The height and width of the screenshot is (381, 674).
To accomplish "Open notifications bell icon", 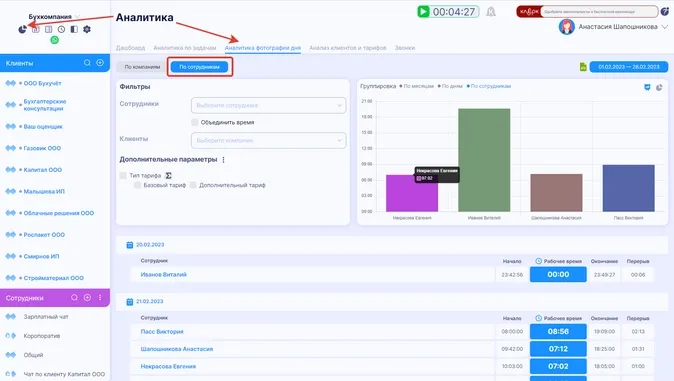I will click(x=491, y=12).
